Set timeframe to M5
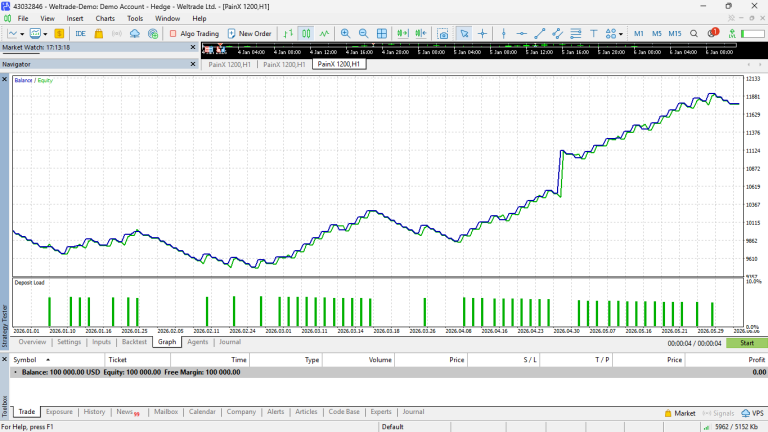Image resolution: width=768 pixels, height=432 pixels. click(657, 34)
